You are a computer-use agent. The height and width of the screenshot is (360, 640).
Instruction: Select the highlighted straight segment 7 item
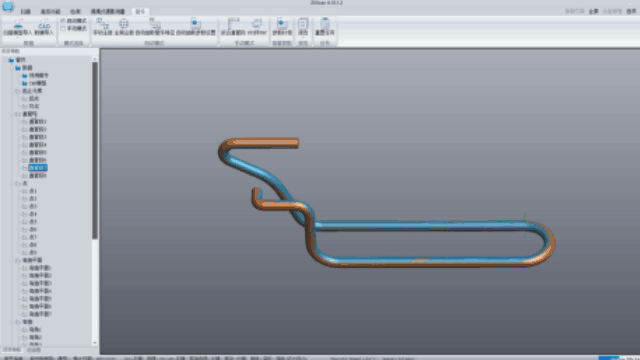38,168
